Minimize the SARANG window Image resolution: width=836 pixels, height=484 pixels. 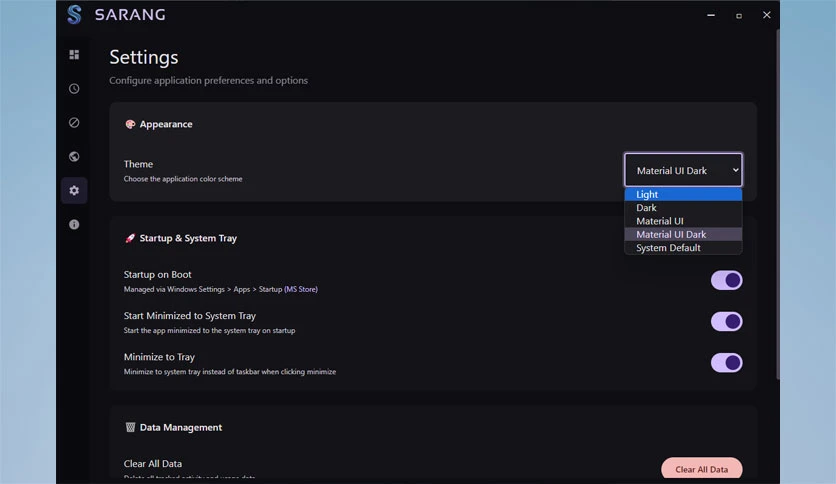pos(711,15)
